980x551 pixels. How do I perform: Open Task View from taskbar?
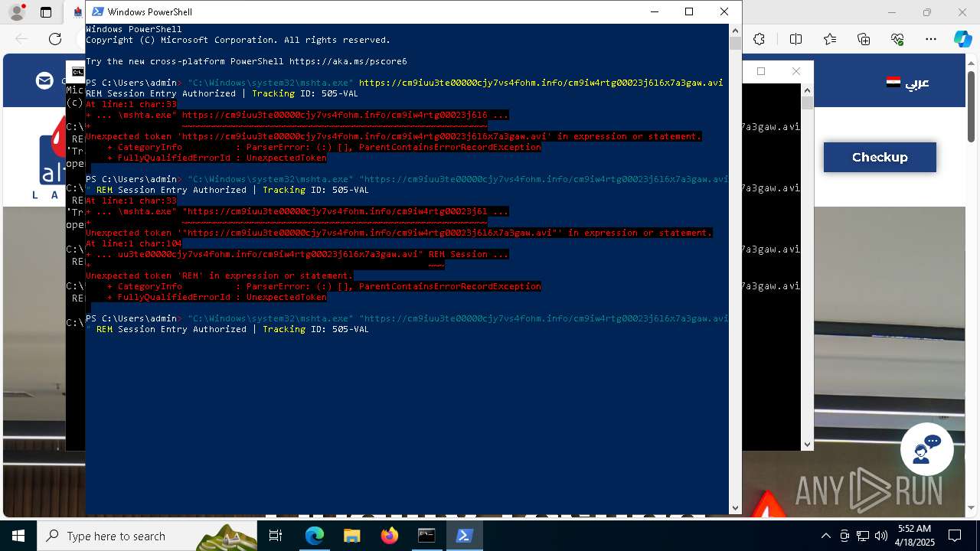[276, 536]
